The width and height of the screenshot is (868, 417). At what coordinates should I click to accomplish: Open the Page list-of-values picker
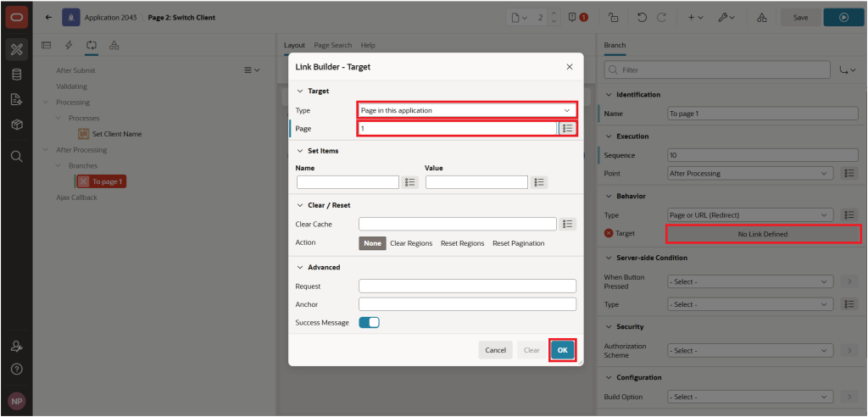[x=567, y=129]
